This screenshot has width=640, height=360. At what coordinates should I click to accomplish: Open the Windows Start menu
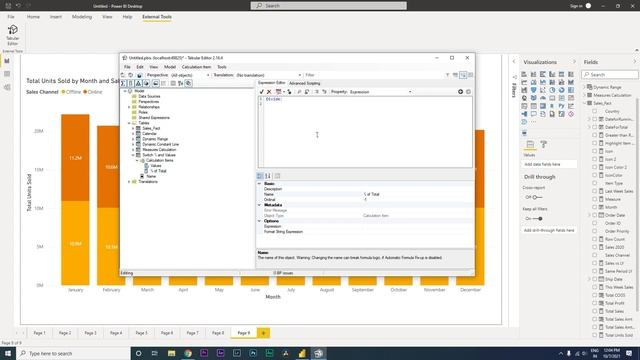point(8,353)
